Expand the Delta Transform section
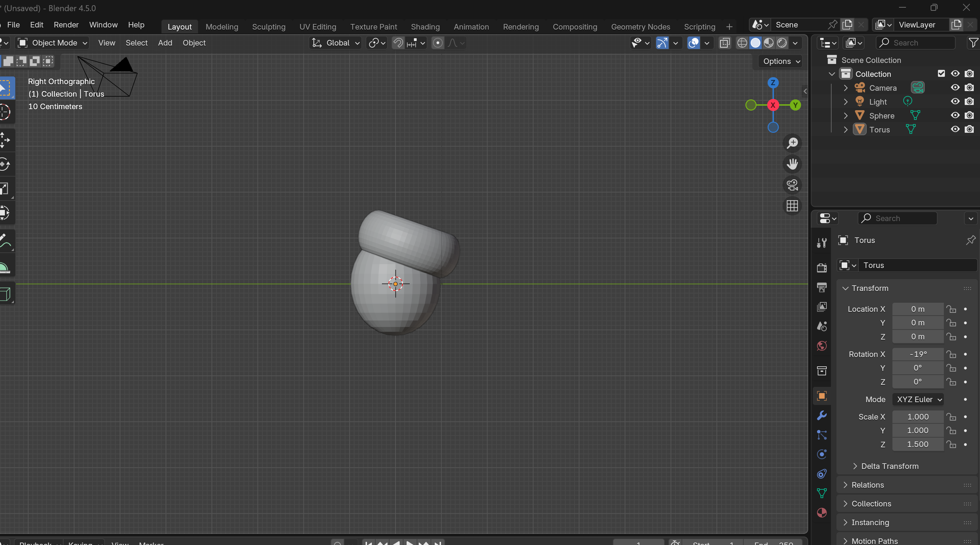980x545 pixels. 889,466
